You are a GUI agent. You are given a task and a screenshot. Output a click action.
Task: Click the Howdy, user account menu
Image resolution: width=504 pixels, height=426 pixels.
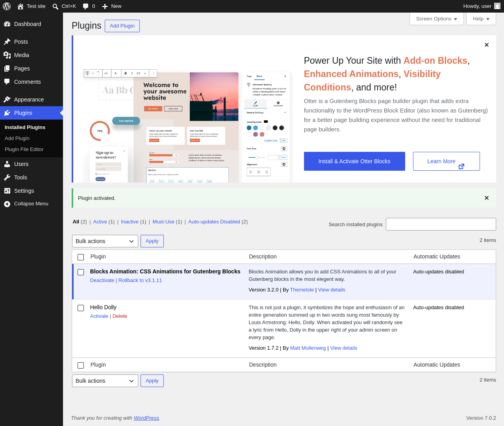(482, 6)
